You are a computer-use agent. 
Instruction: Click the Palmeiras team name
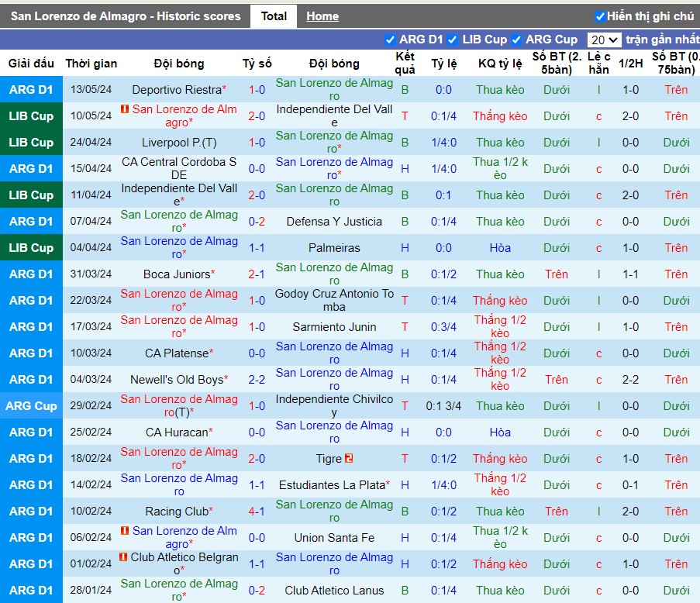334,248
